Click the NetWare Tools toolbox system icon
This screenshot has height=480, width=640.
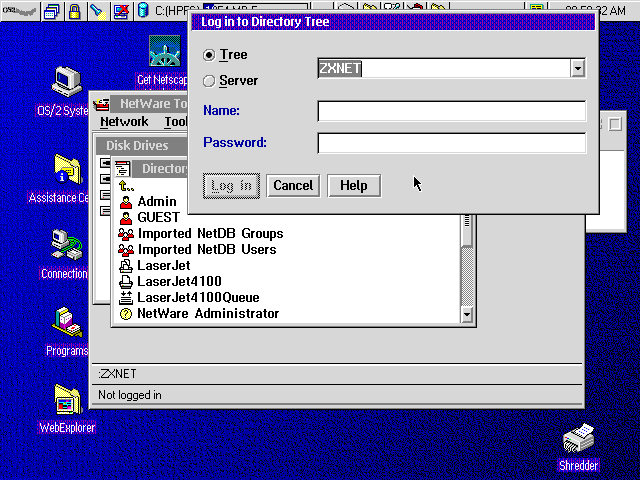(101, 104)
